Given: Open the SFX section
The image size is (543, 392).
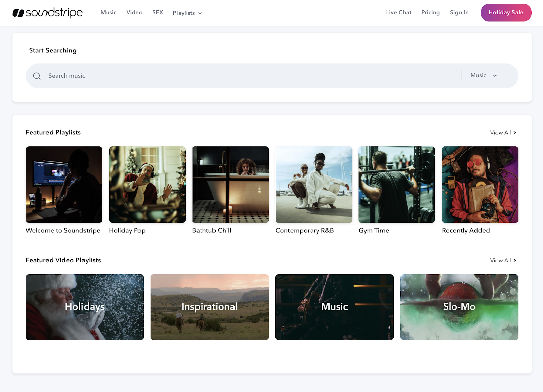Looking at the screenshot, I should (x=157, y=12).
